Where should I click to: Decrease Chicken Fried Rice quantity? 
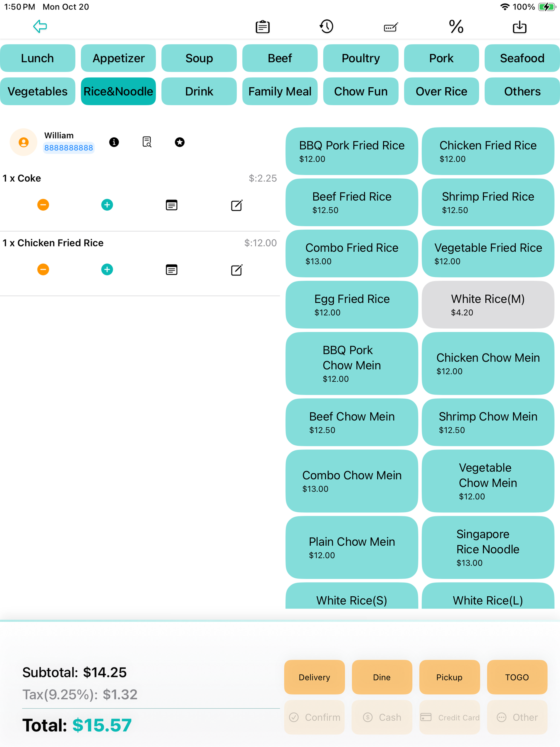pos(43,270)
